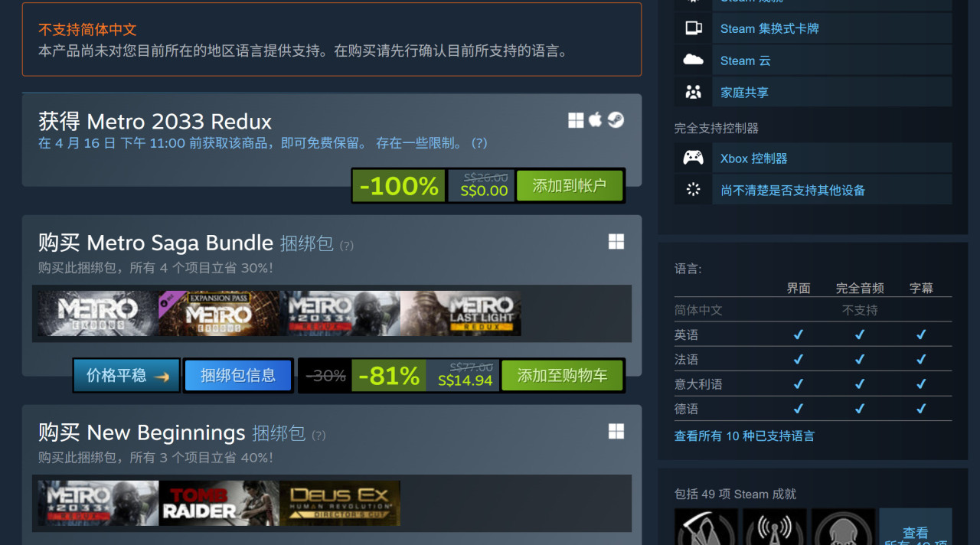Open the Tomb Raider game thumbnail

point(219,503)
